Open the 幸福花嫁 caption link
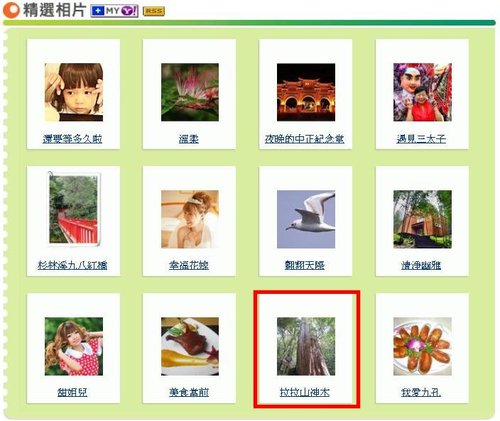The image size is (500, 421). [x=189, y=265]
